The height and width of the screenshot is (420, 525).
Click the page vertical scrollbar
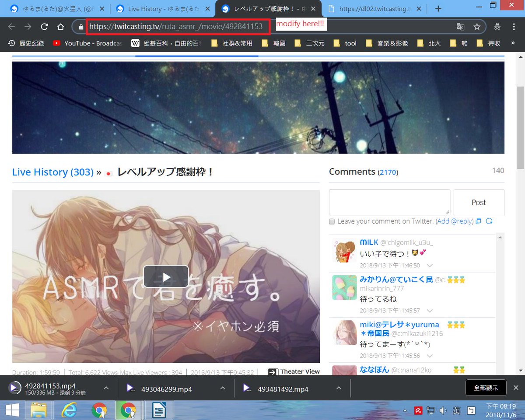point(521,127)
